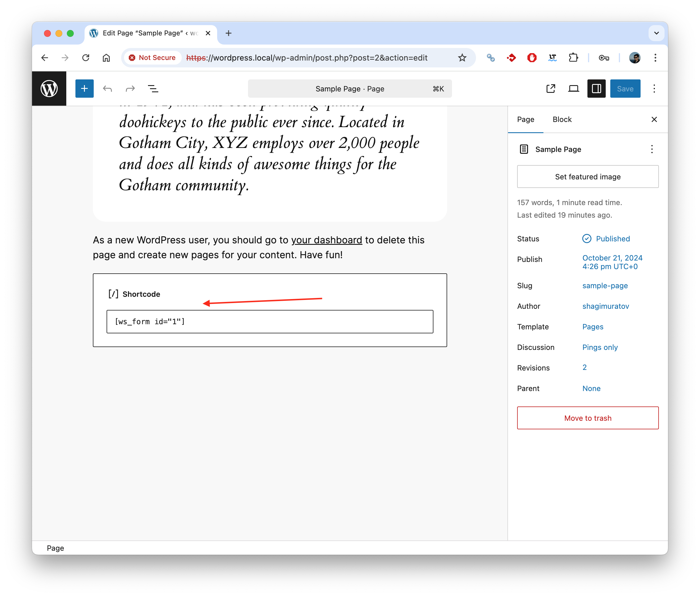
Task: Open the block inserter plus button
Action: 85,89
